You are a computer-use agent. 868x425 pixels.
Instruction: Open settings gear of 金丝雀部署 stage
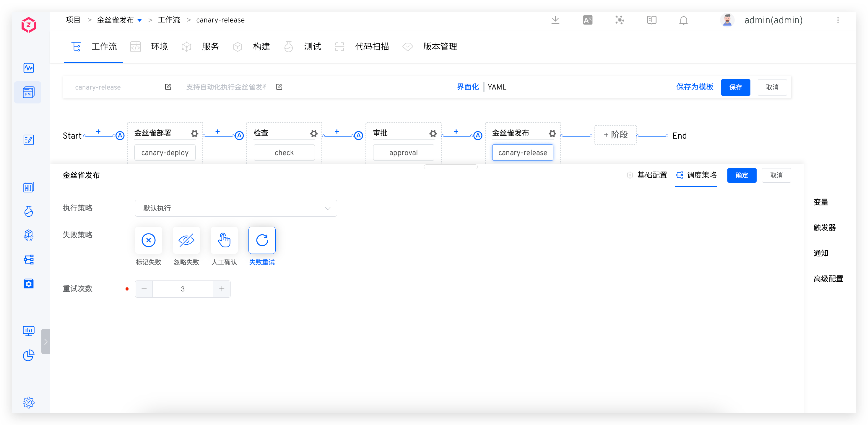pyautogui.click(x=194, y=134)
